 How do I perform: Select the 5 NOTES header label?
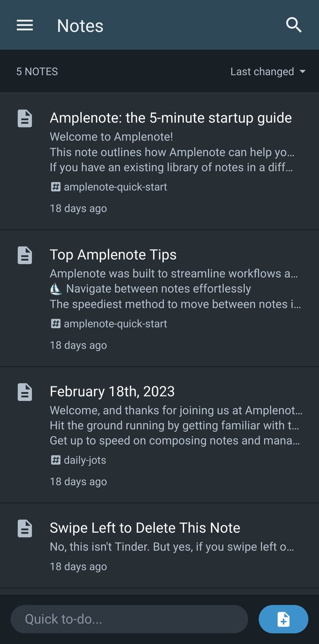(x=37, y=71)
